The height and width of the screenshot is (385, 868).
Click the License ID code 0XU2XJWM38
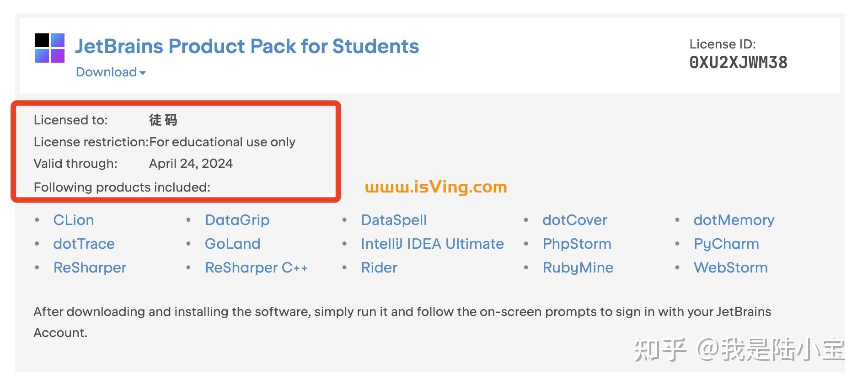point(738,63)
